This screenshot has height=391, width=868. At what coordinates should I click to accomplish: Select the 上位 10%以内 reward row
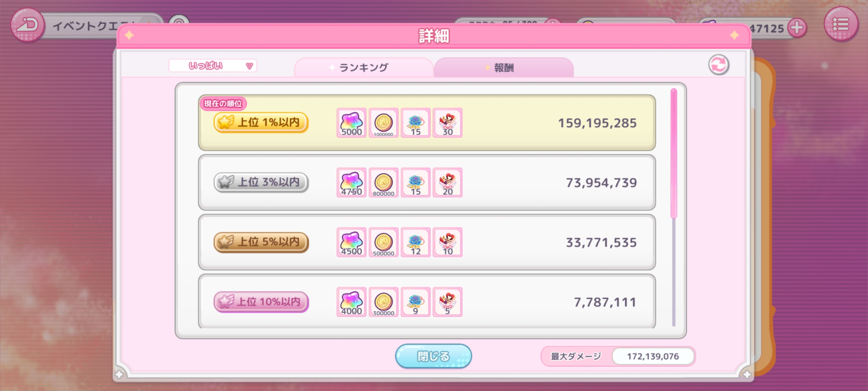427,301
